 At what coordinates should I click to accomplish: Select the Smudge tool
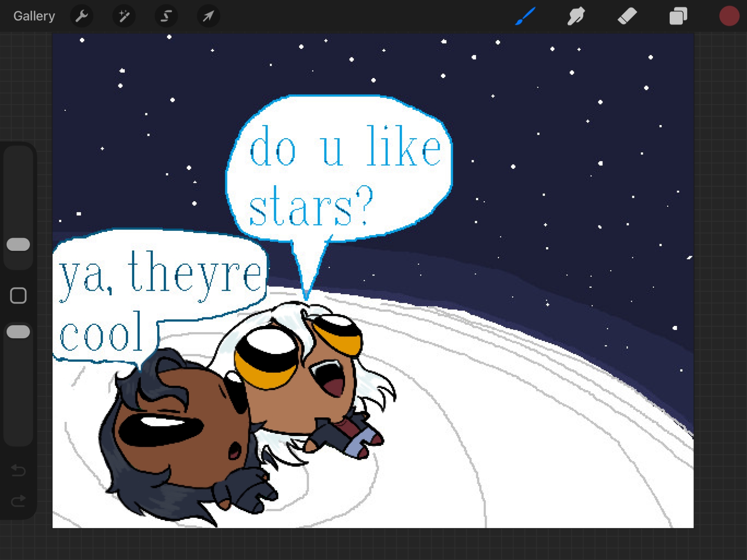coord(576,16)
